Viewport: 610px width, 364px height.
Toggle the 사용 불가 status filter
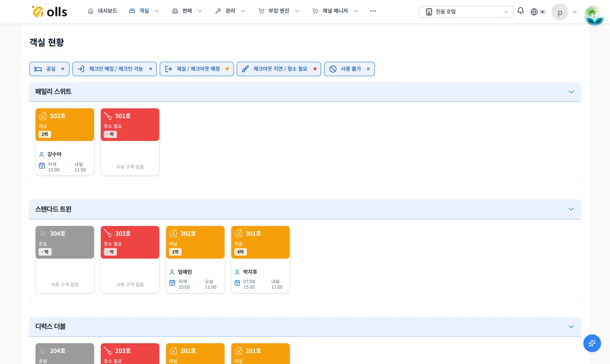[x=349, y=69]
